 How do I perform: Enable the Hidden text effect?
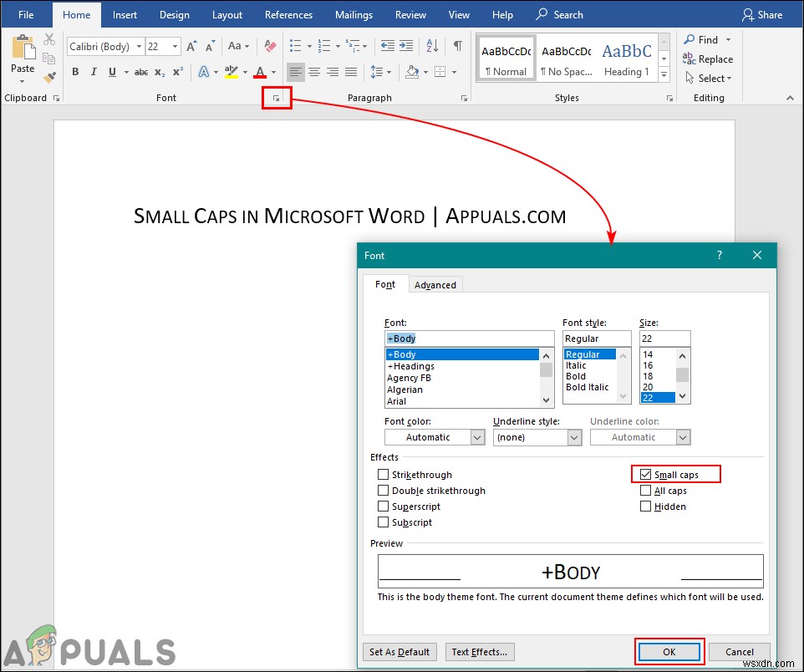(645, 506)
